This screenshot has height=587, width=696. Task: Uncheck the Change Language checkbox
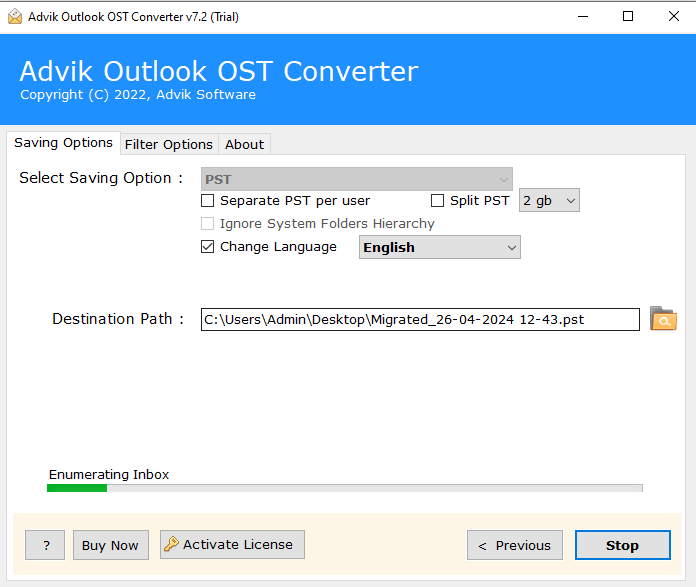pos(207,246)
